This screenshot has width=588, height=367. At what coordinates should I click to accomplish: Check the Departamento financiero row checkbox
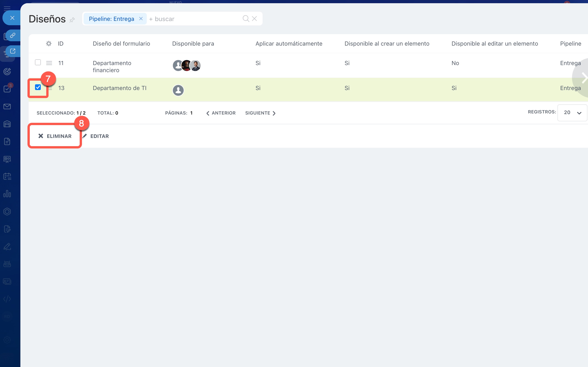click(38, 63)
